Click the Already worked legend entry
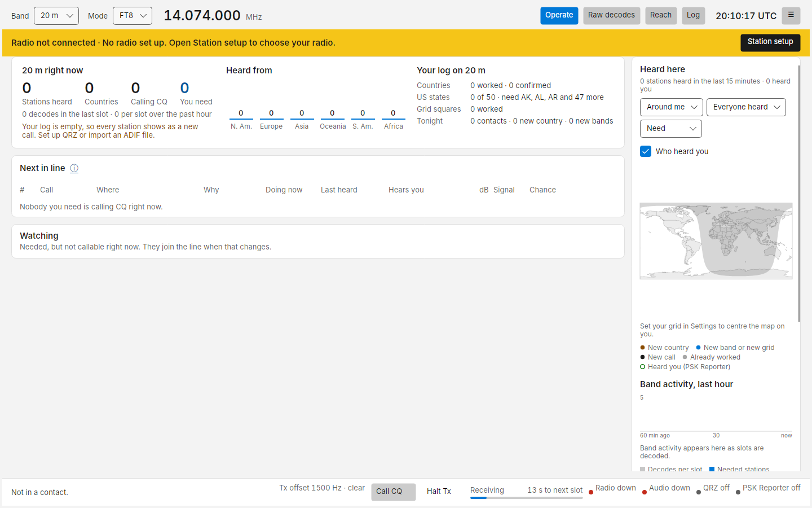812x508 pixels. tap(711, 357)
